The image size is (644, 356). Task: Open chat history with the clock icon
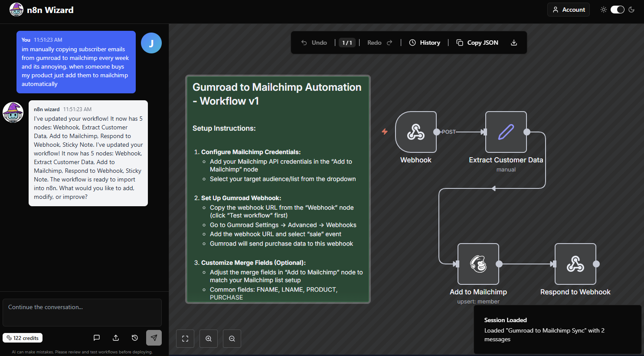click(x=134, y=337)
